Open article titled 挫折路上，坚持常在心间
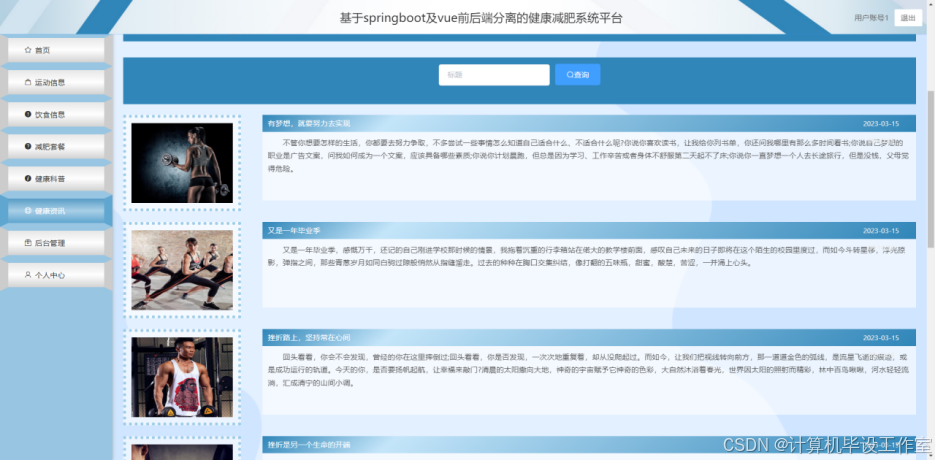The image size is (936, 461). pyautogui.click(x=309, y=337)
